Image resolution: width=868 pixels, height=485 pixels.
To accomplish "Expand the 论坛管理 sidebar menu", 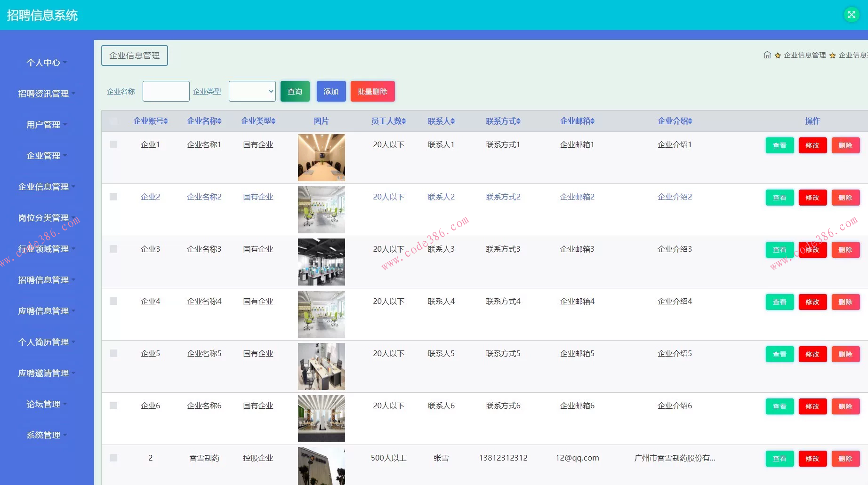I will click(43, 404).
